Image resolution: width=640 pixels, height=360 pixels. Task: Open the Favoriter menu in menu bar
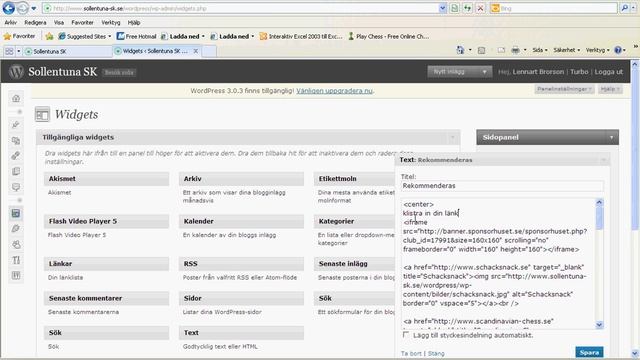tap(82, 23)
